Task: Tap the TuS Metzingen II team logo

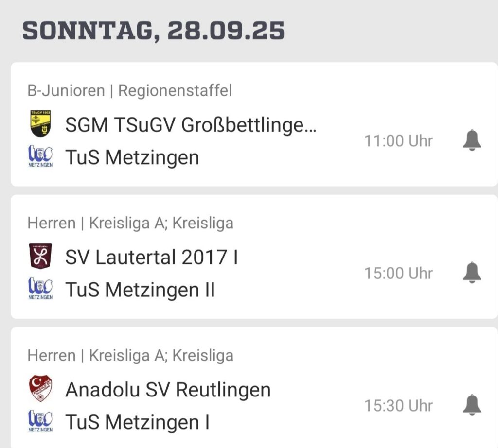Action: tap(40, 289)
